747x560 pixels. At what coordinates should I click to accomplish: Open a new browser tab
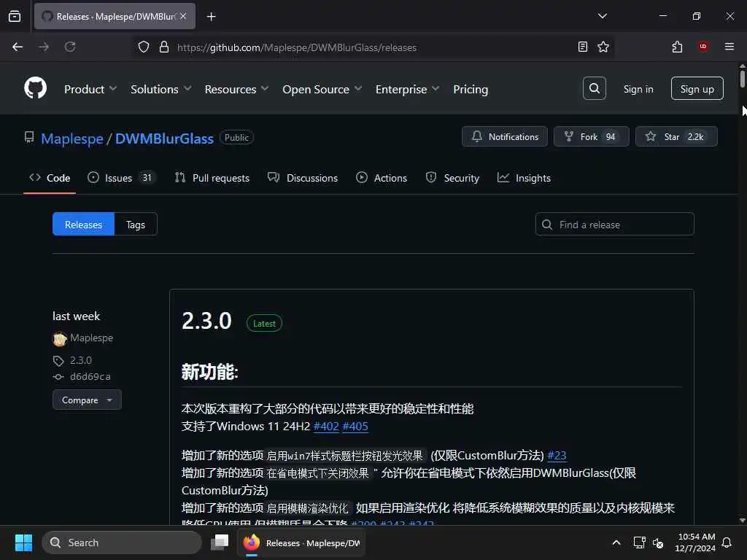pos(211,17)
